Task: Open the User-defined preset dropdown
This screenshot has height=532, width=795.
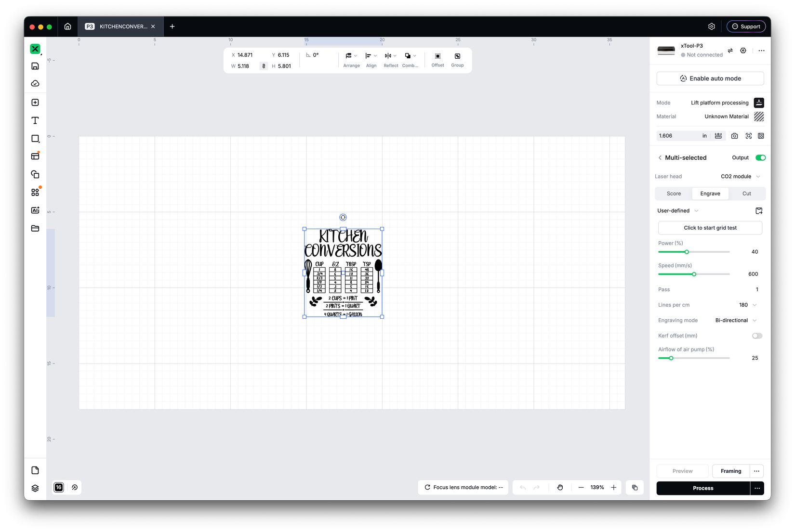Action: point(678,210)
